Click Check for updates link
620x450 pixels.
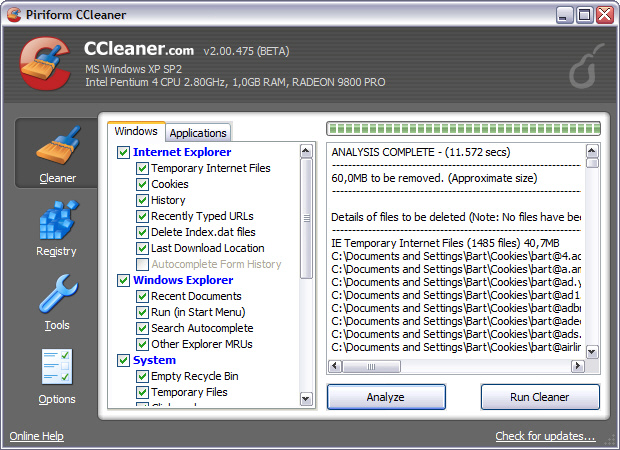[x=545, y=436]
